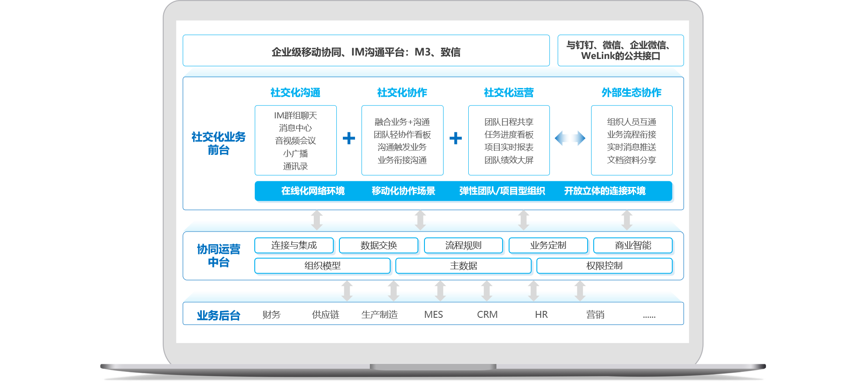Click the vertical arrow below 开放立体的连接环境
868x382 pixels.
pos(627,220)
